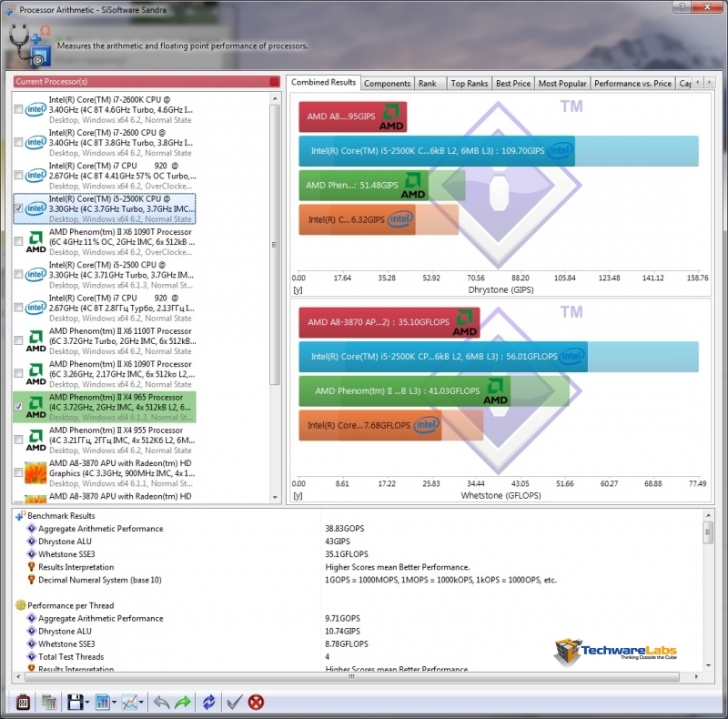The width and height of the screenshot is (728, 719).
Task: Open the bar chart icon dropdown arrow
Action: 114,703
